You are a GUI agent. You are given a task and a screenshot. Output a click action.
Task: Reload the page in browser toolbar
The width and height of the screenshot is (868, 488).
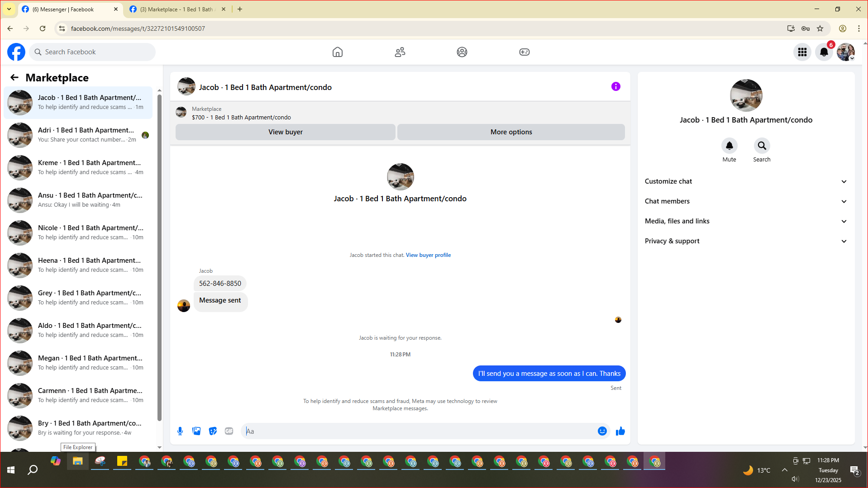[x=43, y=28]
